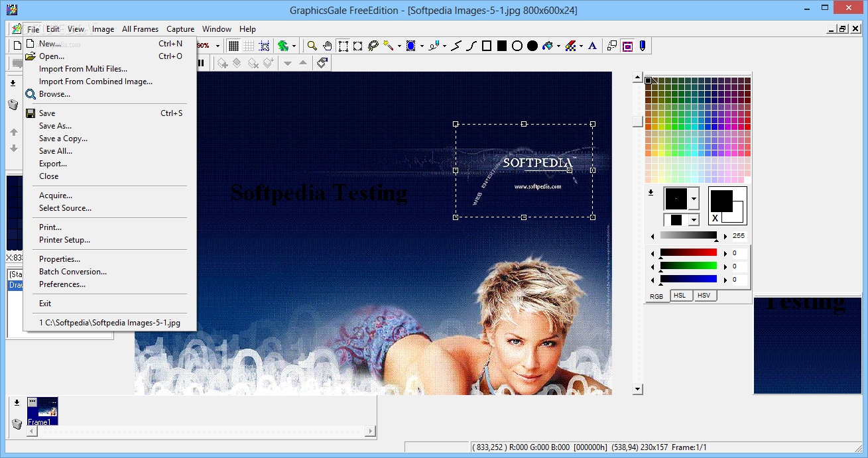This screenshot has height=458, width=868.
Task: Select the outlined Rectangle tool
Action: click(487, 46)
